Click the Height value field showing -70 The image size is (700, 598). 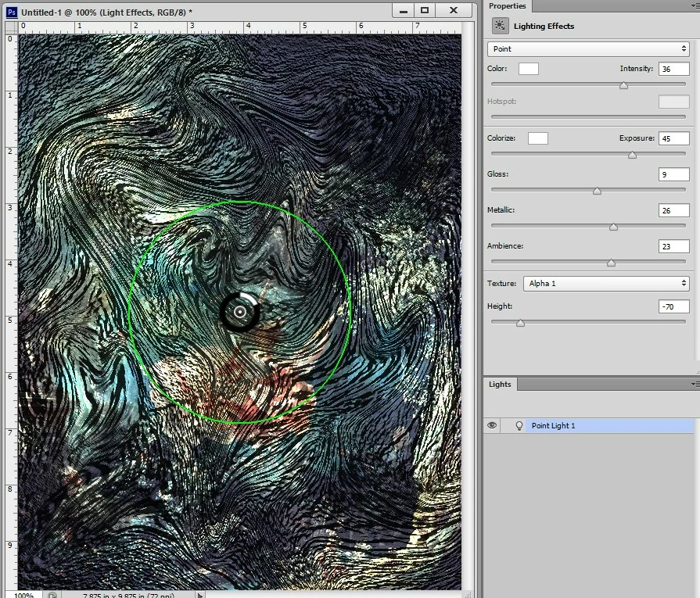click(x=673, y=306)
